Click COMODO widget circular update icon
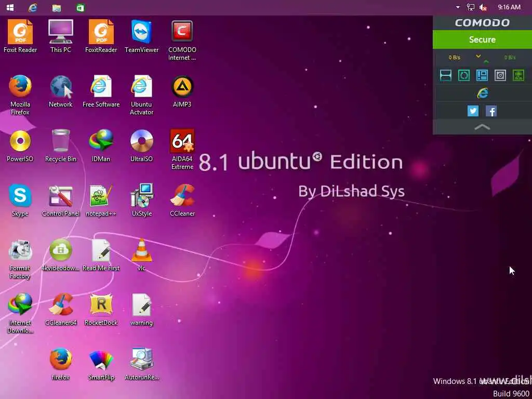 tap(464, 75)
